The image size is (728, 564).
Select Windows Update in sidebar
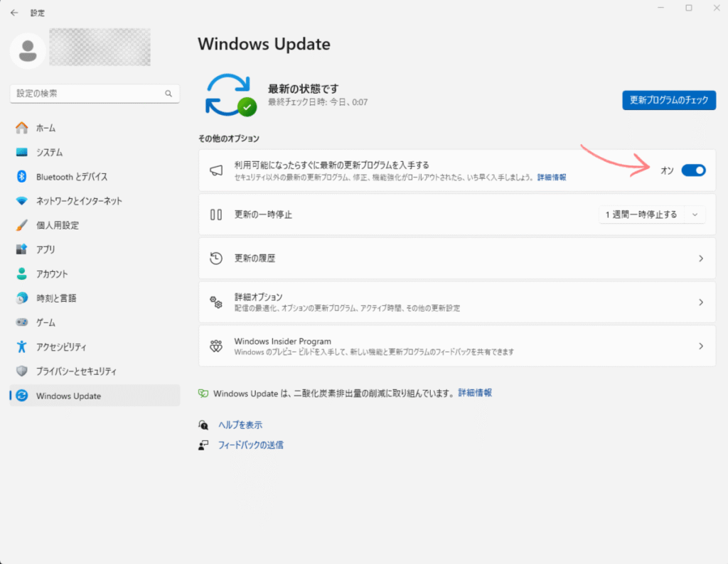pyautogui.click(x=95, y=396)
